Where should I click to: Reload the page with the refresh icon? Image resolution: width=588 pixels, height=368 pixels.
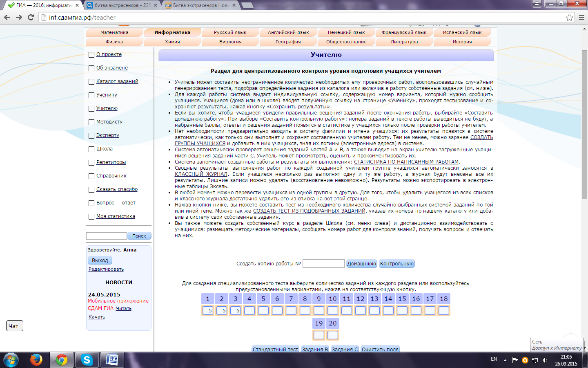31,17
